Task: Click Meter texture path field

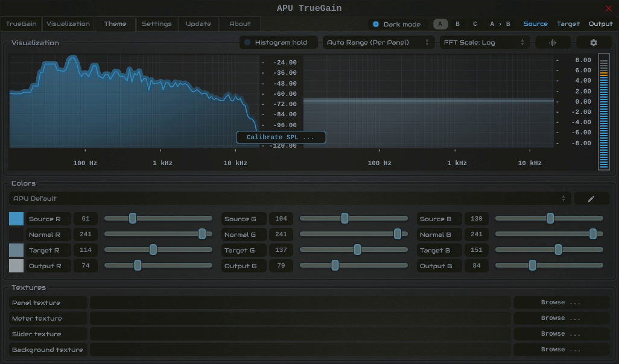Action: point(300,318)
